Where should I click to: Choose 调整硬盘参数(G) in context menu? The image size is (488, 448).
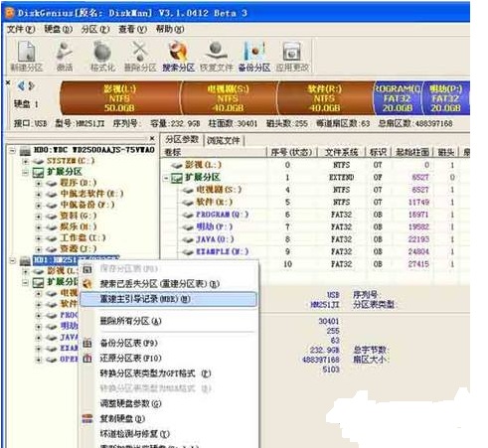169,403
